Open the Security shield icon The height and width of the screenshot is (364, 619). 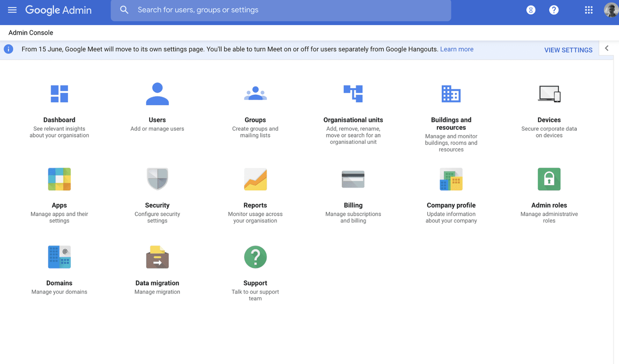click(x=157, y=179)
